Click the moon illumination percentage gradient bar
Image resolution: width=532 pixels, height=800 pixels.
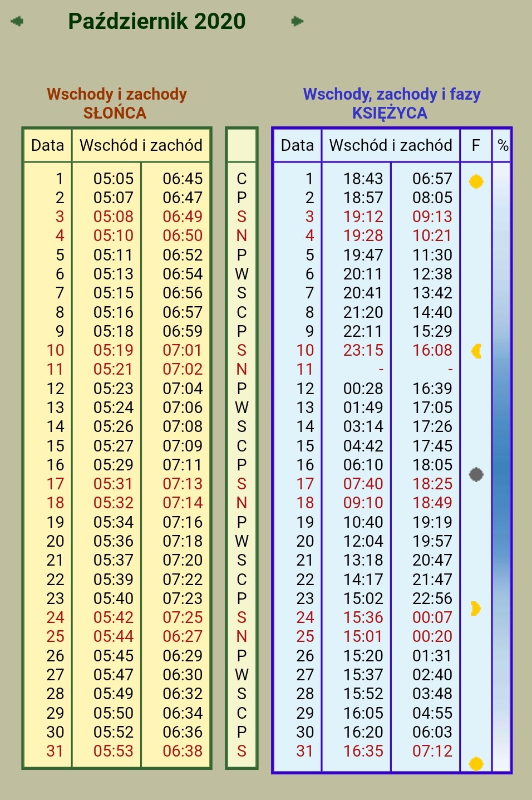pyautogui.click(x=501, y=467)
